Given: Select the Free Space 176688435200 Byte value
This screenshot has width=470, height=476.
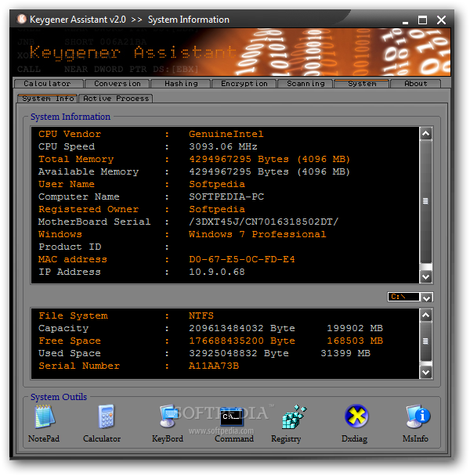Looking at the screenshot, I should coord(242,341).
